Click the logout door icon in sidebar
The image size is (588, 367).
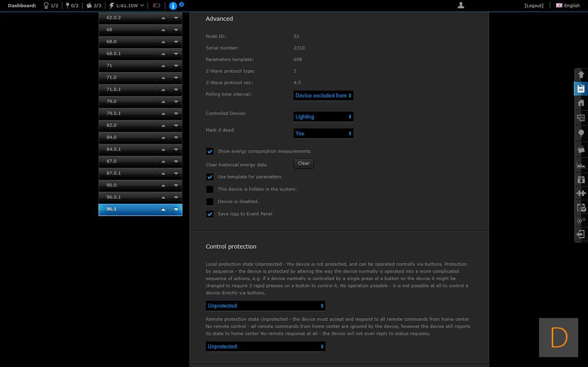click(581, 234)
